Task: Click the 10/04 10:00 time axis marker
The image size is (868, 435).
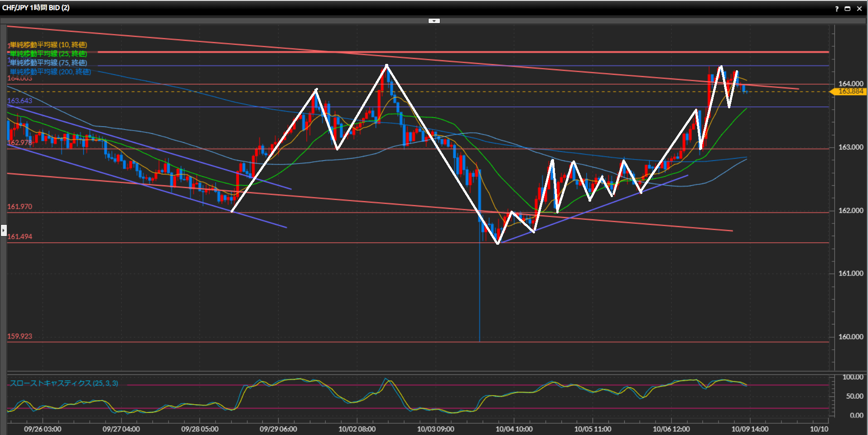Action: 514,429
